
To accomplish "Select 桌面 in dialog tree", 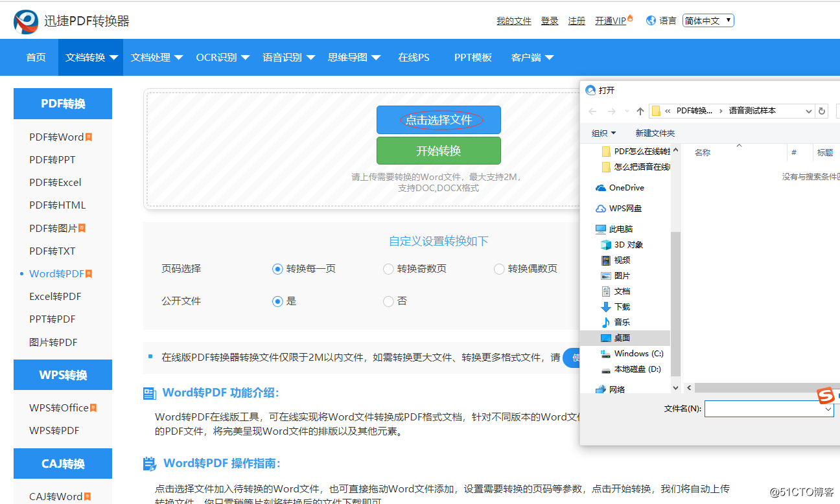I will pos(625,338).
